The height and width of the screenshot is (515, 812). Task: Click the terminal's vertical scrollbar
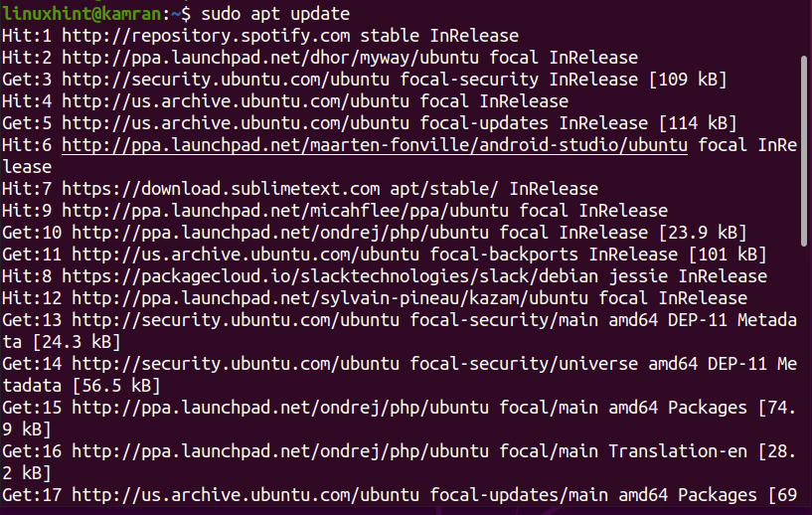point(802,149)
